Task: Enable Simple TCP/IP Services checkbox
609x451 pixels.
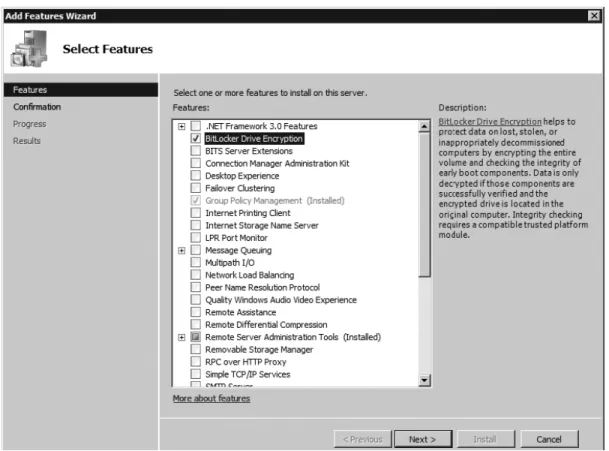Action: (196, 374)
